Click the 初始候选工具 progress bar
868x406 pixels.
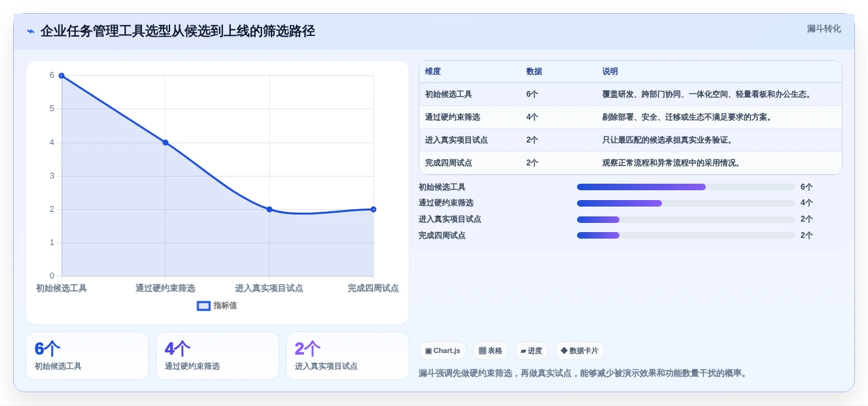click(686, 187)
